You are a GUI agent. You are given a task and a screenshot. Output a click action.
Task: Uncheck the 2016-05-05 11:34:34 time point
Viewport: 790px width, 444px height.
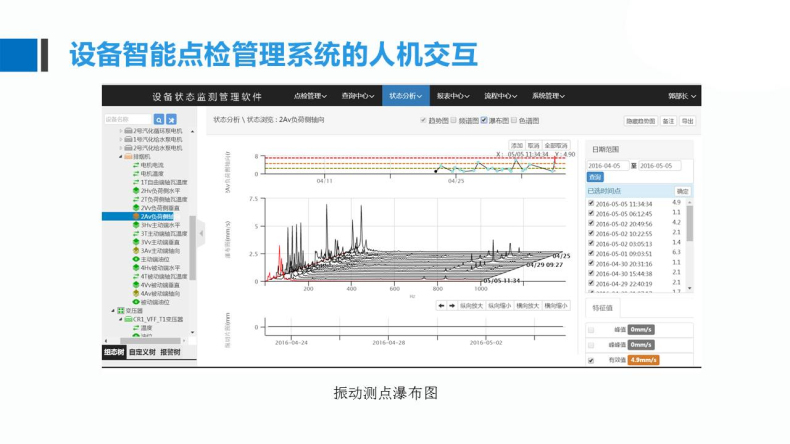click(591, 203)
